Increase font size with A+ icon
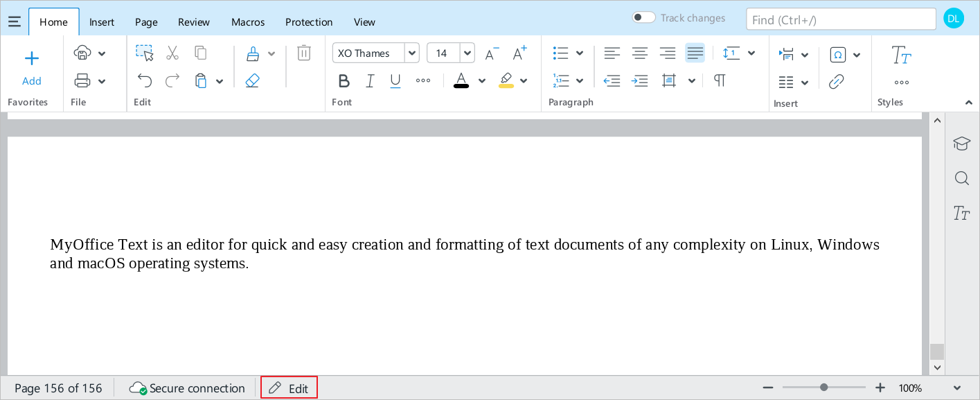Image resolution: width=980 pixels, height=400 pixels. pos(519,53)
